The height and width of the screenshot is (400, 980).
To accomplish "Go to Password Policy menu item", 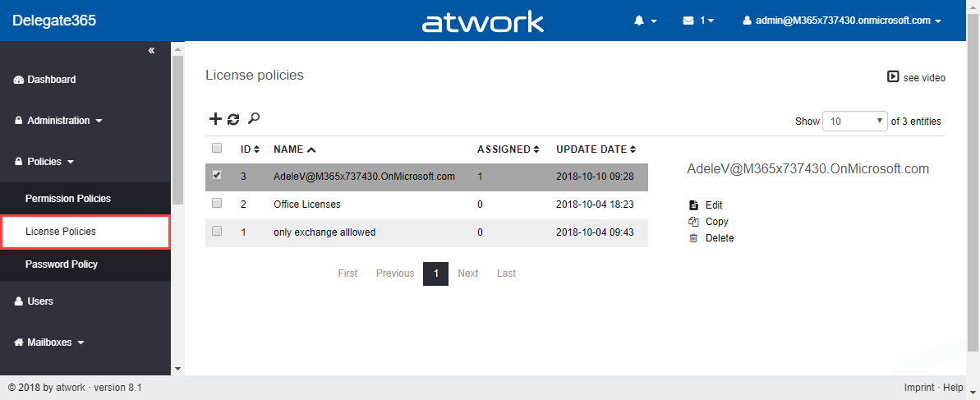I will click(62, 264).
